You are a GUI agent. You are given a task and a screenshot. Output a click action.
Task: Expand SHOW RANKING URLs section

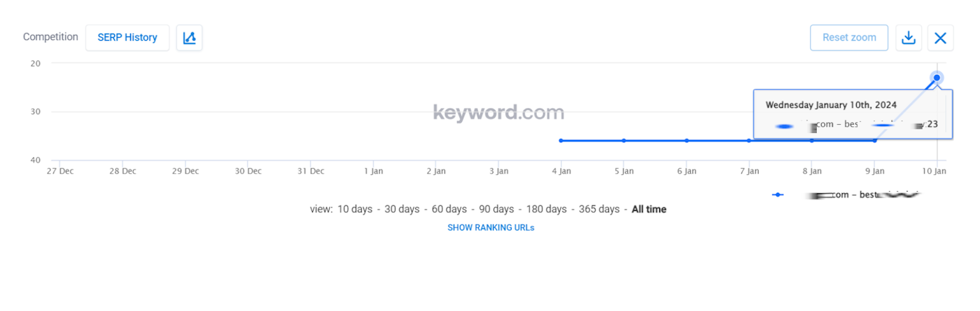tap(491, 228)
